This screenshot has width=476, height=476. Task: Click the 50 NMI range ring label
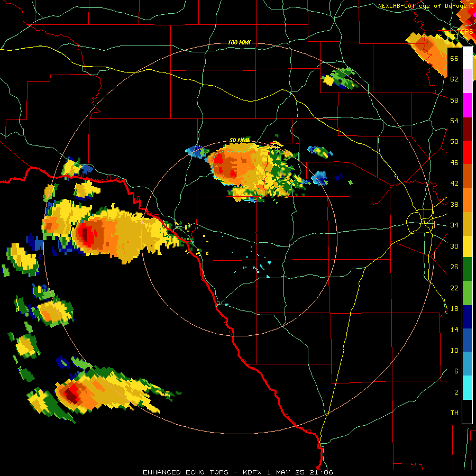[240, 140]
